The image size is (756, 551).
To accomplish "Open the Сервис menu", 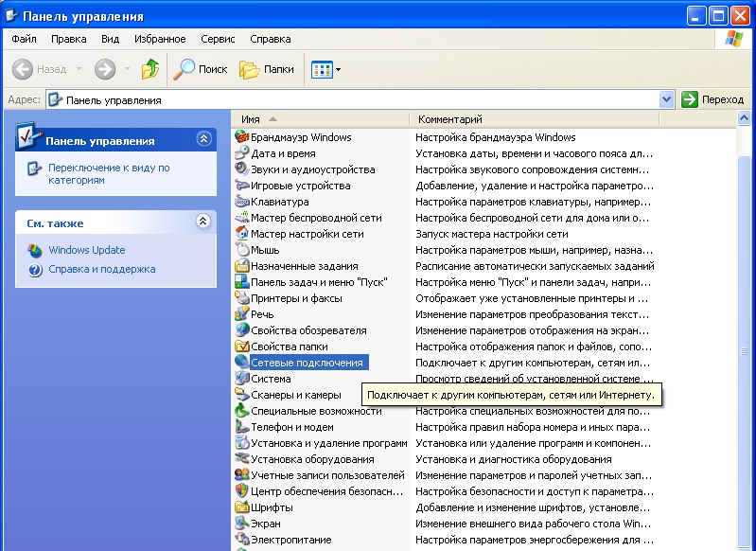I will (218, 39).
